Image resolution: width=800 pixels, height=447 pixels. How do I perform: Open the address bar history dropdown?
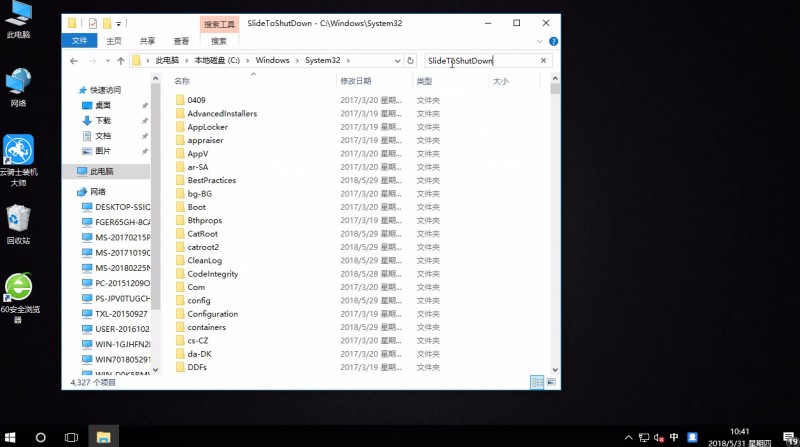[397, 61]
